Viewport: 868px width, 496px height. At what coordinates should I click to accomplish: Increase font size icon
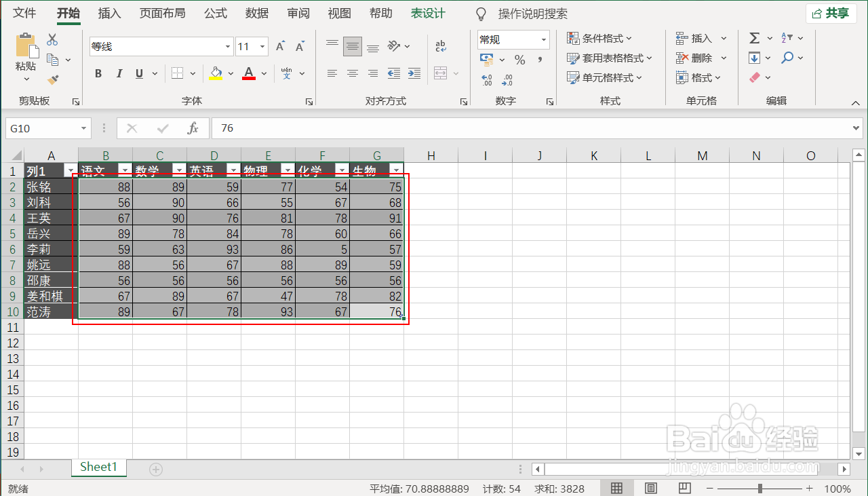(280, 47)
